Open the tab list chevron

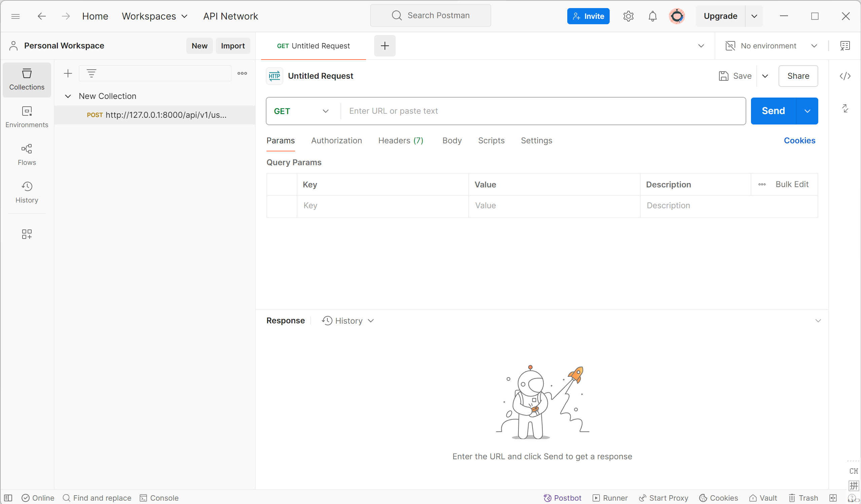click(701, 46)
